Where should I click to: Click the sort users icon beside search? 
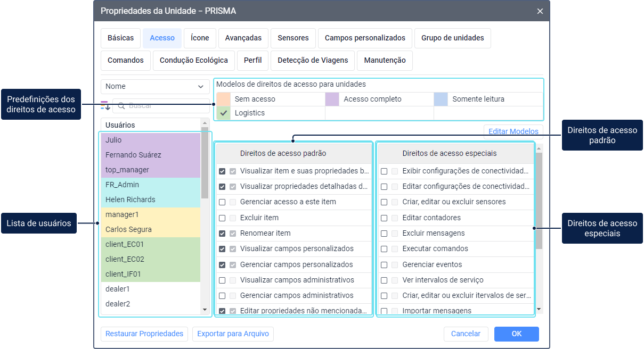pyautogui.click(x=105, y=106)
